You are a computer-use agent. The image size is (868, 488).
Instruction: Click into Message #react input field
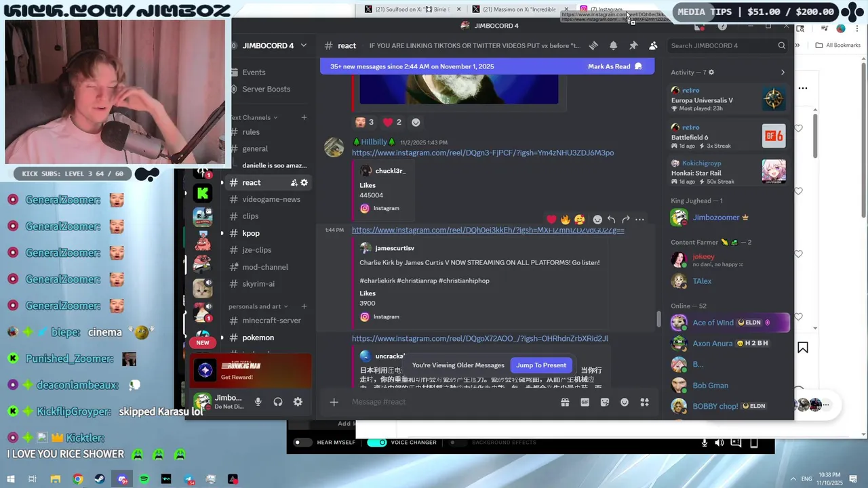coord(451,402)
